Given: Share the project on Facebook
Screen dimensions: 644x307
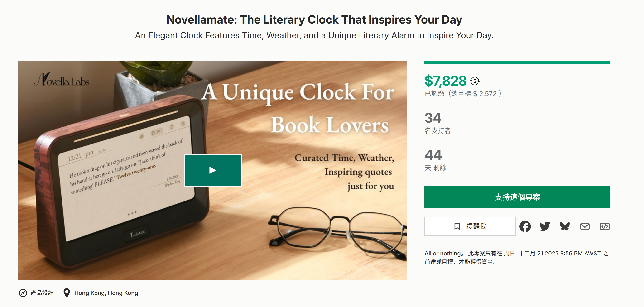Looking at the screenshot, I should coord(525,226).
